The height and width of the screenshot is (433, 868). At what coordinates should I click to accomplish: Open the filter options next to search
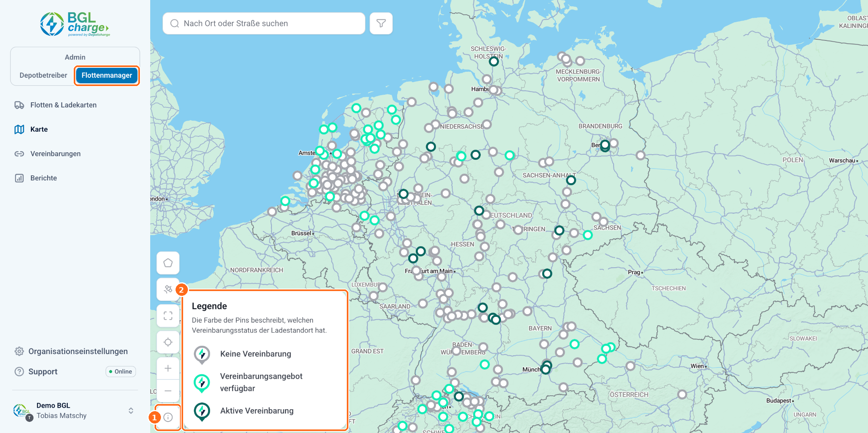coord(381,23)
